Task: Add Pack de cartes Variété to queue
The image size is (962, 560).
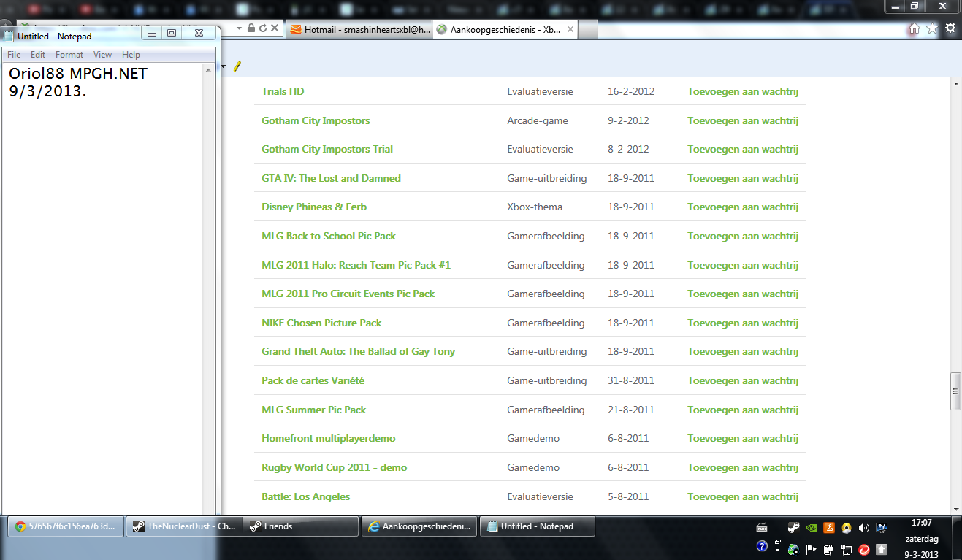Action: click(x=743, y=380)
